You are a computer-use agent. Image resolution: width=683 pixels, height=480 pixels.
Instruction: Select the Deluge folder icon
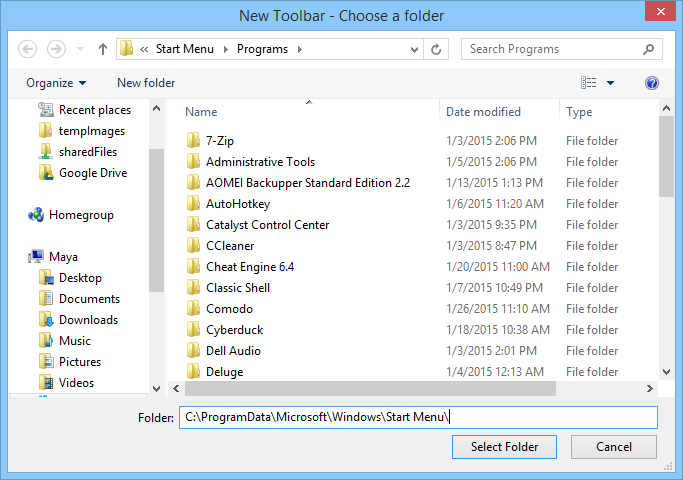point(193,371)
